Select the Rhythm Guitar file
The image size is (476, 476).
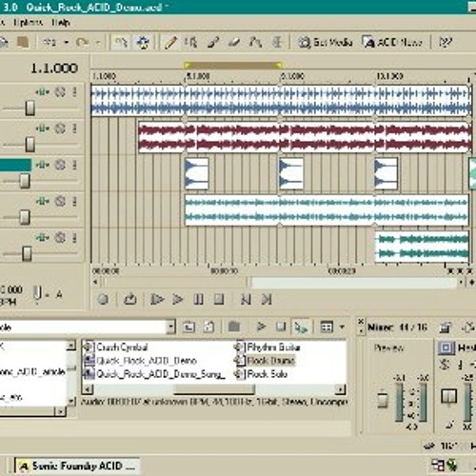point(268,347)
